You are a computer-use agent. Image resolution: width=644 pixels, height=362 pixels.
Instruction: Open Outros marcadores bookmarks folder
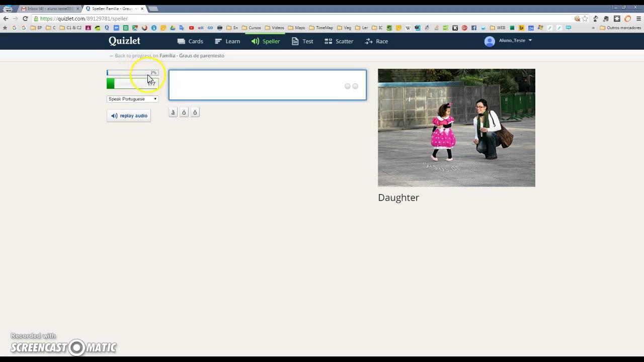coord(620,28)
